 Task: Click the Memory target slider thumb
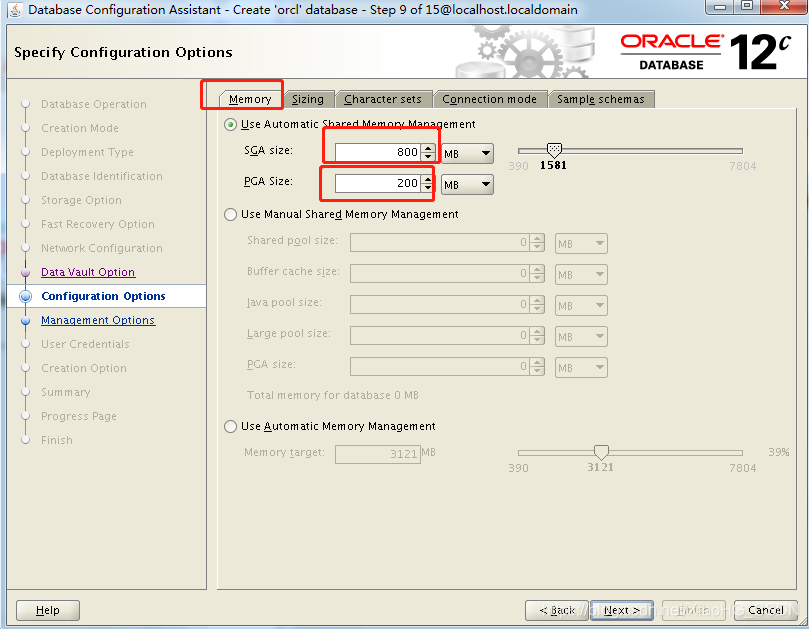(x=601, y=453)
